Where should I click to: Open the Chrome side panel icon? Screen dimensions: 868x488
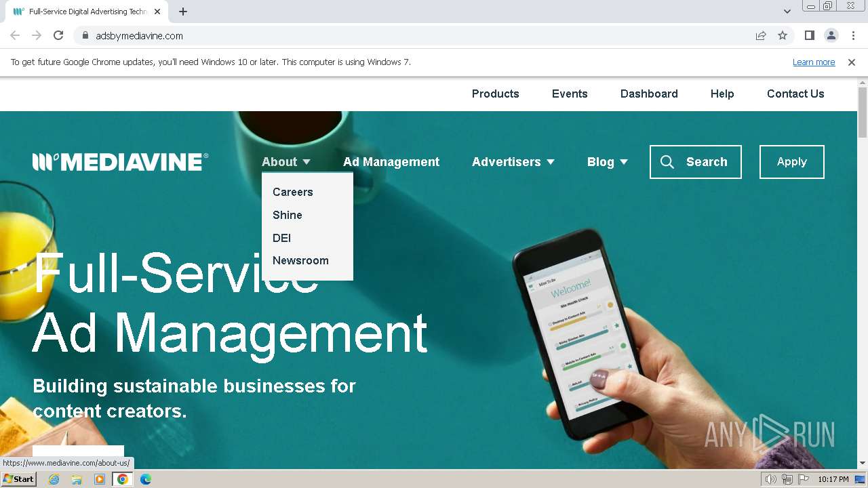click(809, 35)
